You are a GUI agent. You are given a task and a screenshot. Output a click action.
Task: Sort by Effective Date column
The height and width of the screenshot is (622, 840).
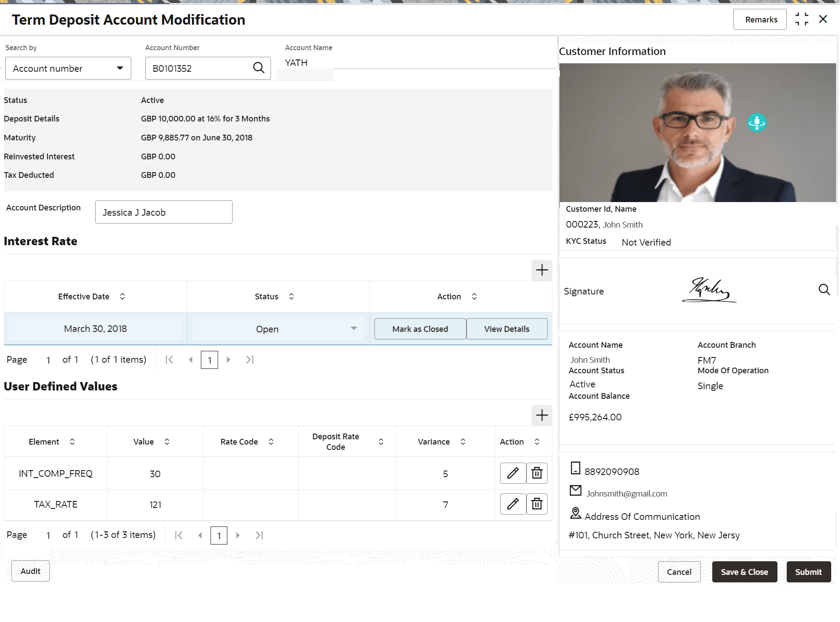(x=122, y=297)
